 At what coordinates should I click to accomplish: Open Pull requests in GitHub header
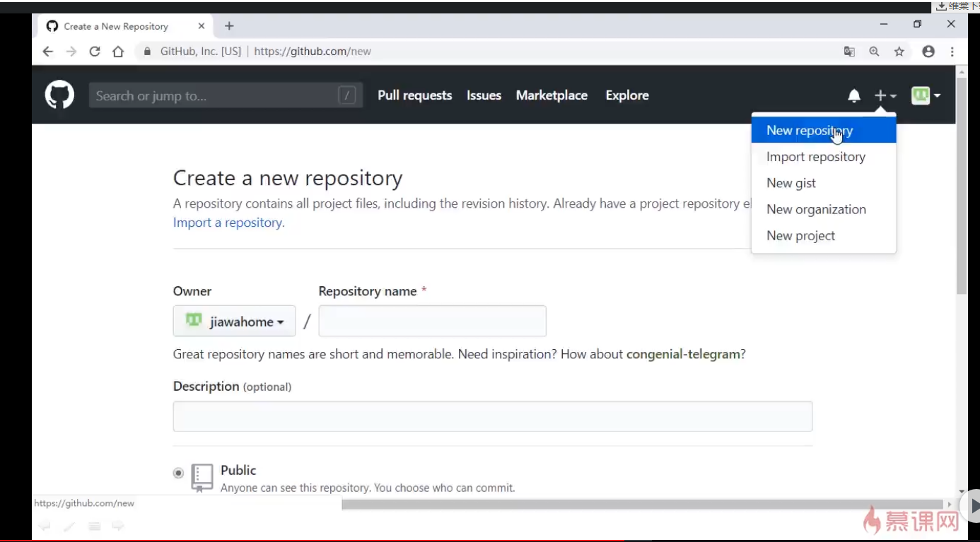click(414, 95)
